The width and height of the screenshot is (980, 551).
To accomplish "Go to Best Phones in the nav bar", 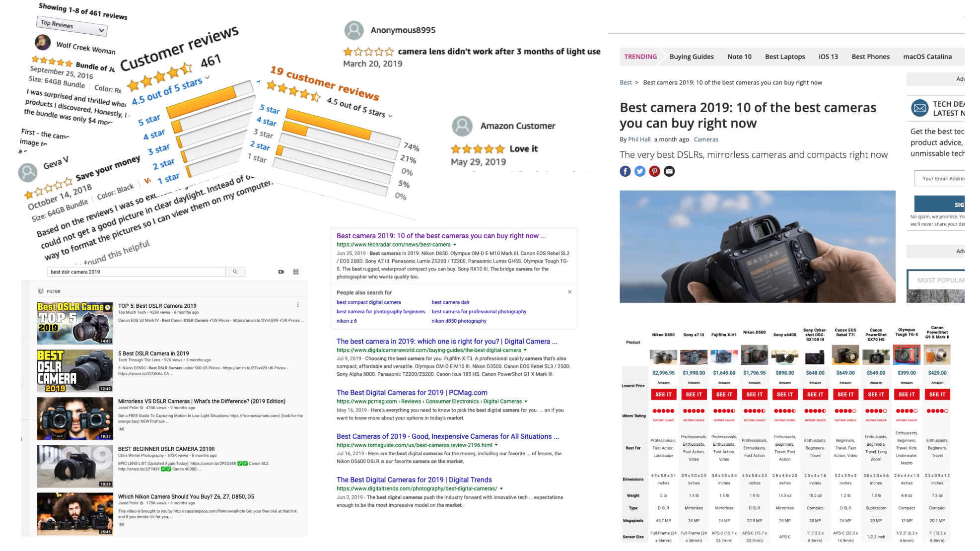I will (x=870, y=57).
